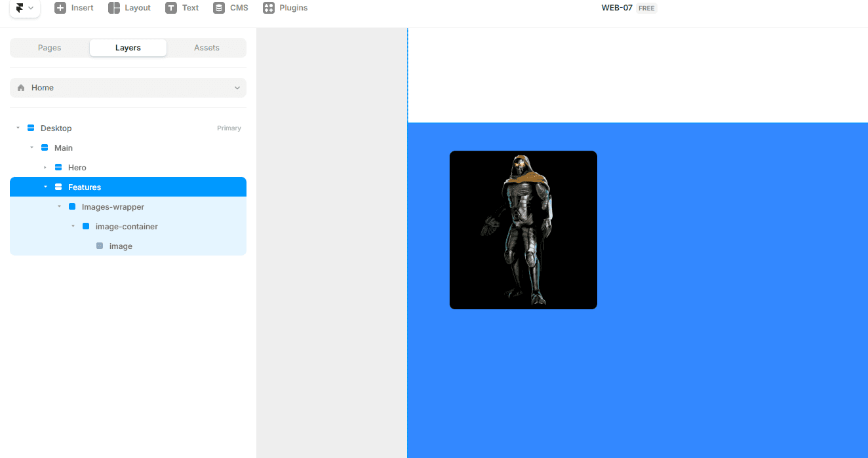Click the Plugins grid icon
868x458 pixels.
point(269,8)
